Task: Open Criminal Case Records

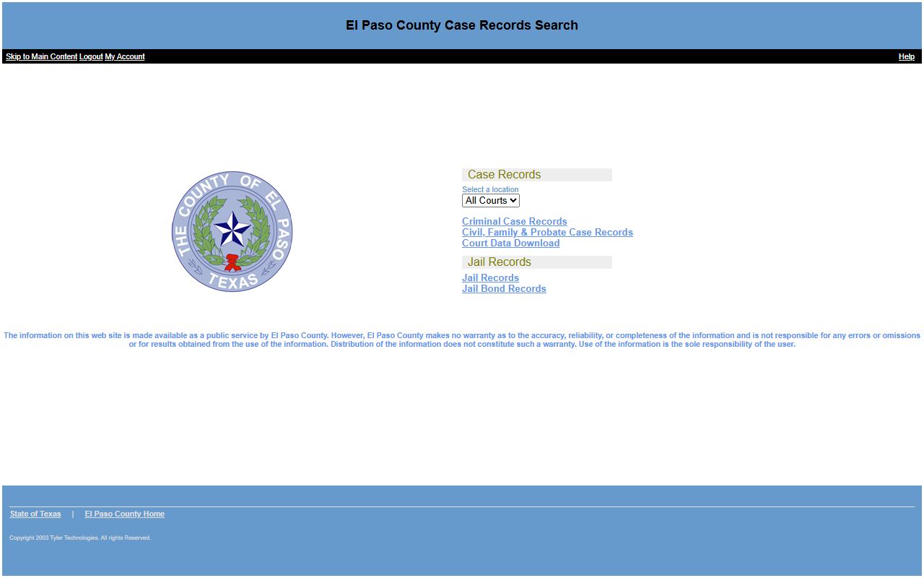Action: click(514, 222)
